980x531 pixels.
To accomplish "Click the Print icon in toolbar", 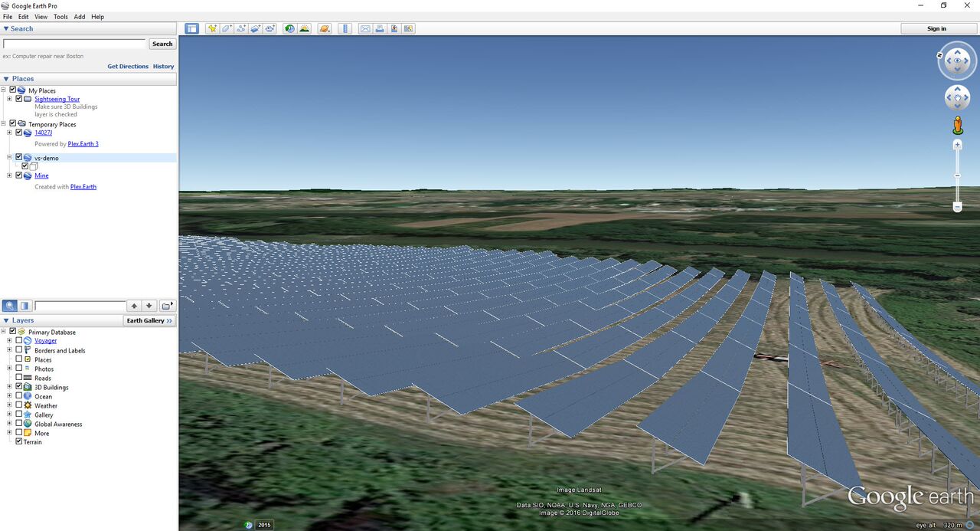I will (x=380, y=28).
